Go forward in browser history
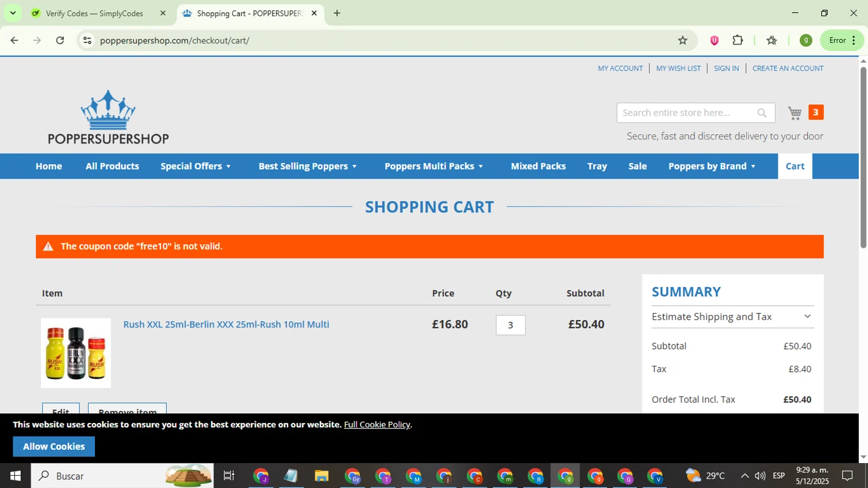Image resolution: width=868 pixels, height=488 pixels. pyautogui.click(x=37, y=41)
